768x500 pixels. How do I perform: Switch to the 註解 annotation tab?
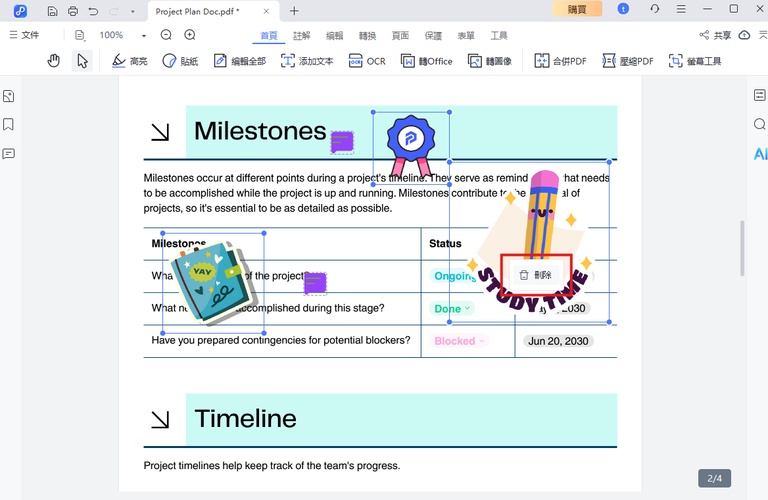301,35
